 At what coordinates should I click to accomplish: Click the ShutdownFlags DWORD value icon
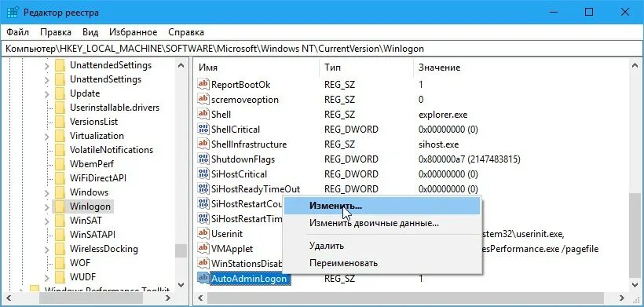pos(203,159)
